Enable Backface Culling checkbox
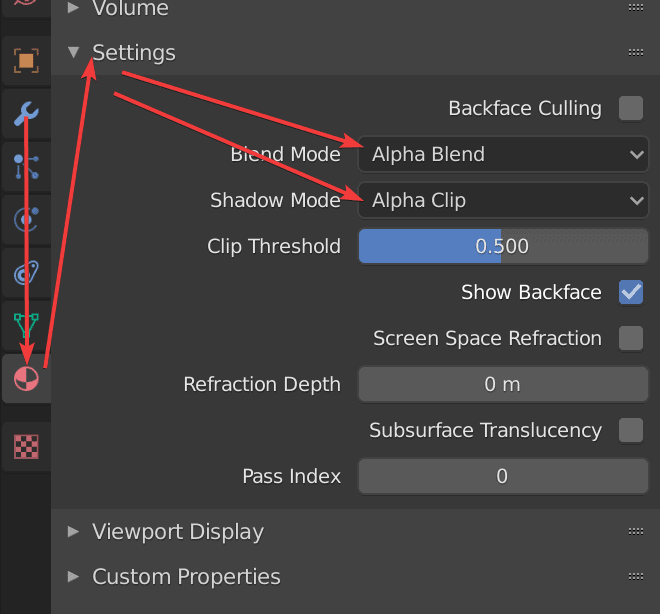 (x=631, y=108)
